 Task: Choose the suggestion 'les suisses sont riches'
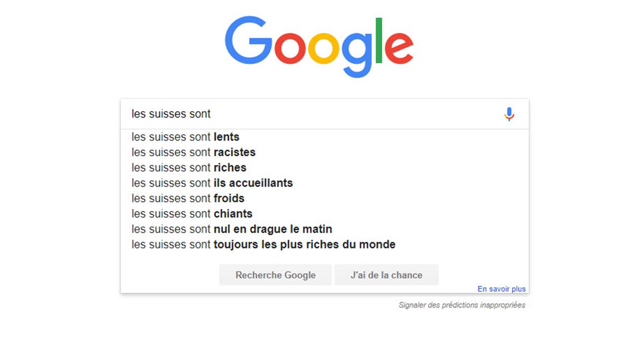[x=188, y=167]
